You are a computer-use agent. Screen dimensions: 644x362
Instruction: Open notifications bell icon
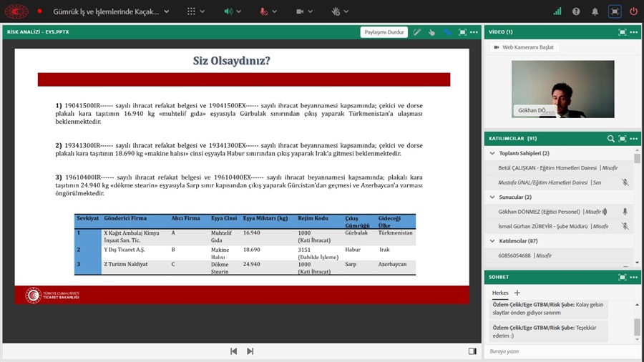[x=595, y=11]
